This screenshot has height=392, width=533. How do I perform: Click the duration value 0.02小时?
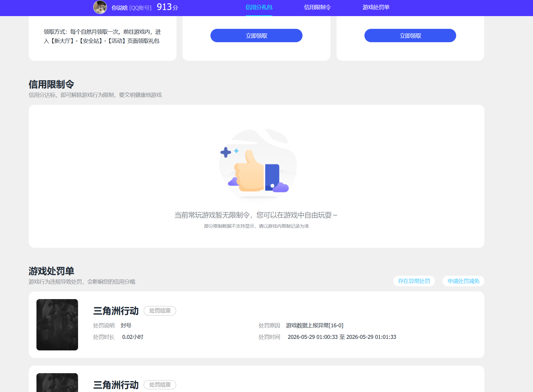coord(133,337)
